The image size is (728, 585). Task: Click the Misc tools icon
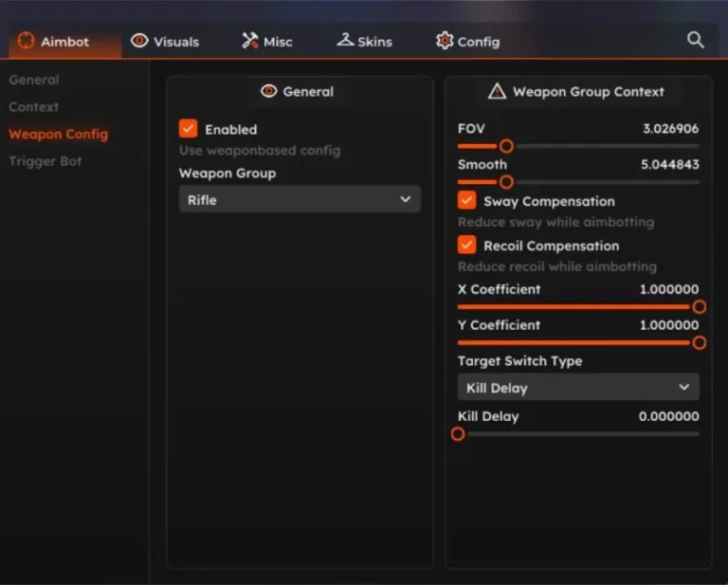[x=250, y=41]
